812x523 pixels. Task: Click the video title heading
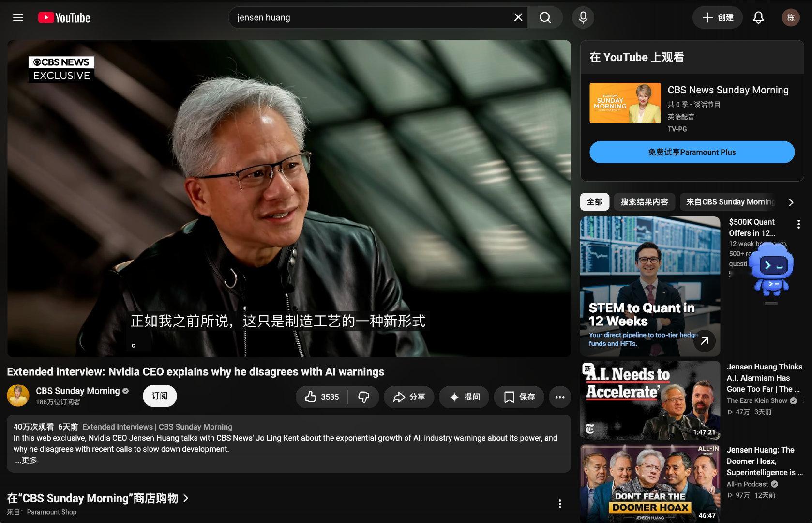[195, 372]
